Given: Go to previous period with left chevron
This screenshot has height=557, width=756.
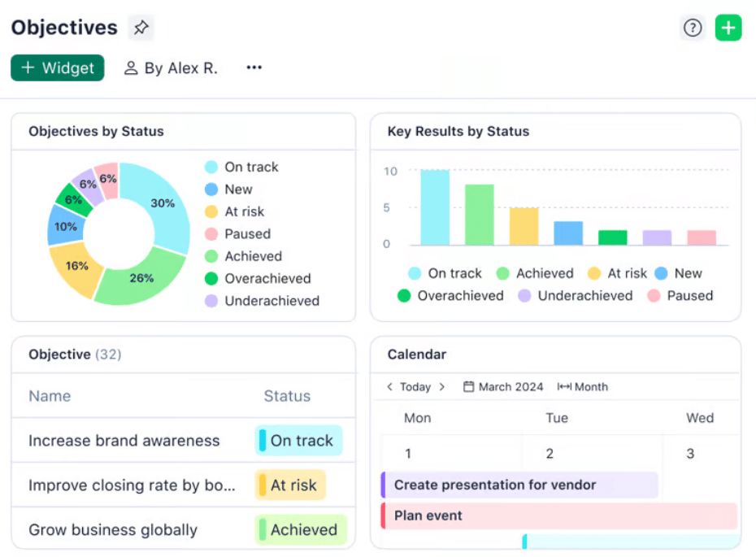Looking at the screenshot, I should [x=390, y=387].
